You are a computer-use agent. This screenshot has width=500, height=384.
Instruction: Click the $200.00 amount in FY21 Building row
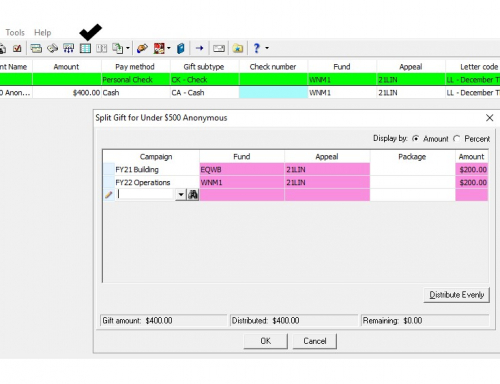[x=472, y=169]
